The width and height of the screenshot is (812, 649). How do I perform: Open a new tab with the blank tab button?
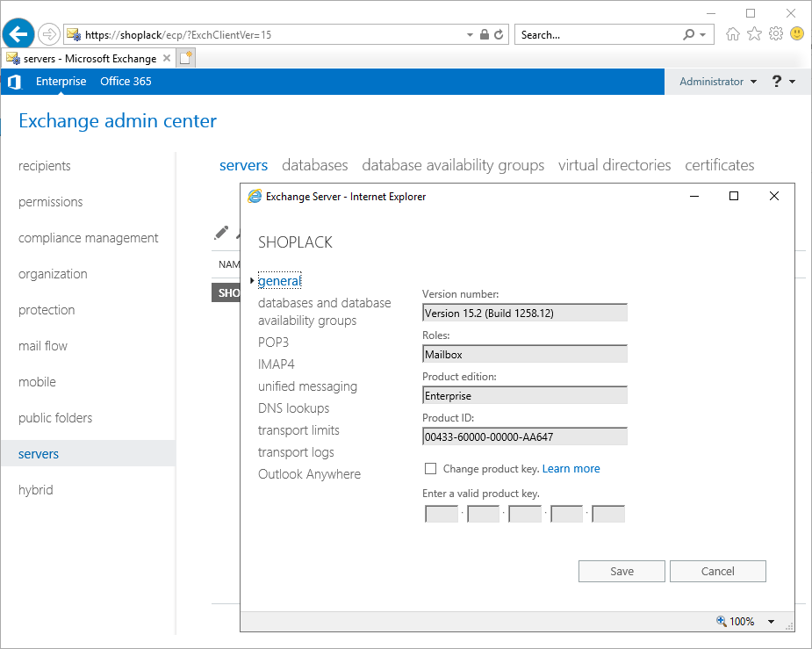tap(186, 58)
